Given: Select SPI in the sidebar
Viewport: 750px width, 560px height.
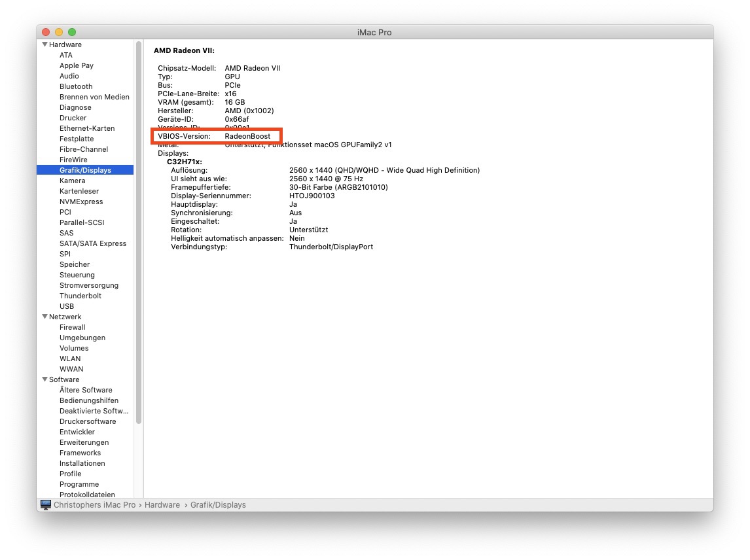Looking at the screenshot, I should click(65, 254).
